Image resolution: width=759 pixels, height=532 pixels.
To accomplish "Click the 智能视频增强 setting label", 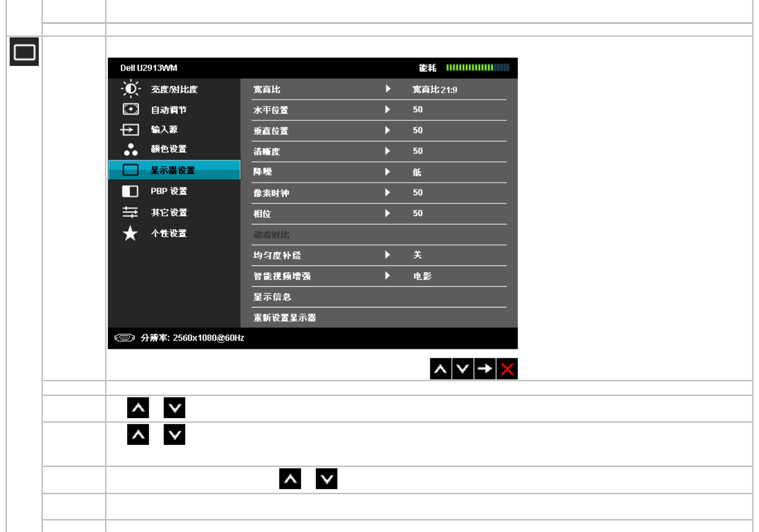I will 282,276.
